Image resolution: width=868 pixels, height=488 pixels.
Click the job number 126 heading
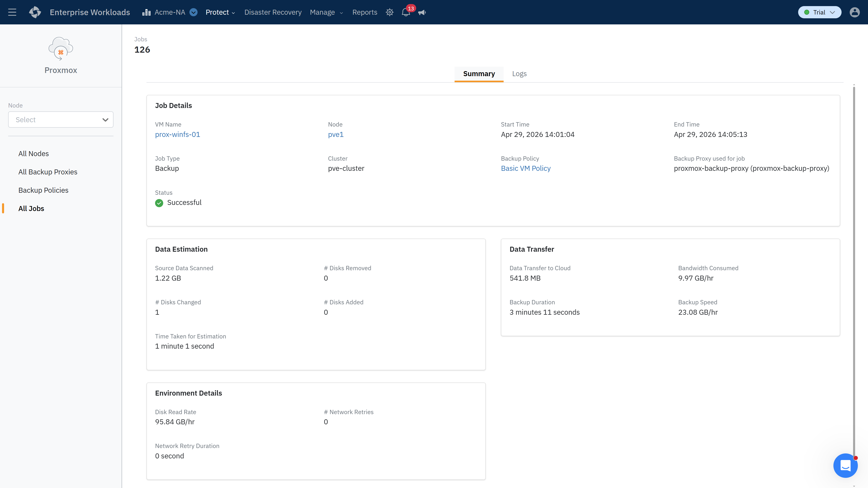tap(142, 50)
